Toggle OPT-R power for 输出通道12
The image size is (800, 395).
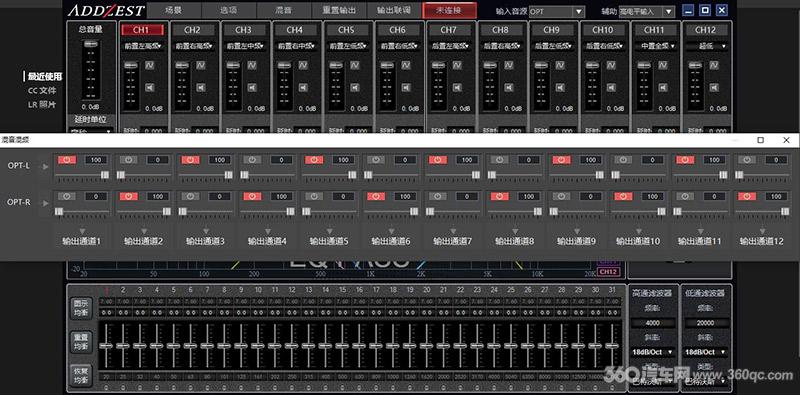click(x=747, y=196)
